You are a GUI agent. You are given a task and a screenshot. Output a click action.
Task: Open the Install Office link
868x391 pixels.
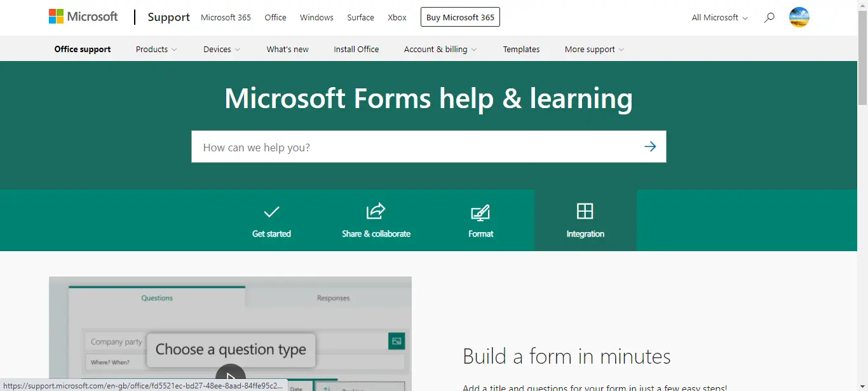click(x=356, y=50)
